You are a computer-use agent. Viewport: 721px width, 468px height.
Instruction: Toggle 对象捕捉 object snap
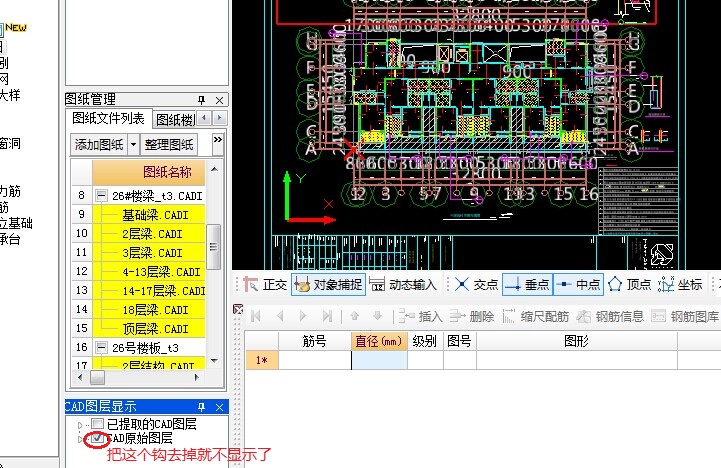[x=328, y=285]
